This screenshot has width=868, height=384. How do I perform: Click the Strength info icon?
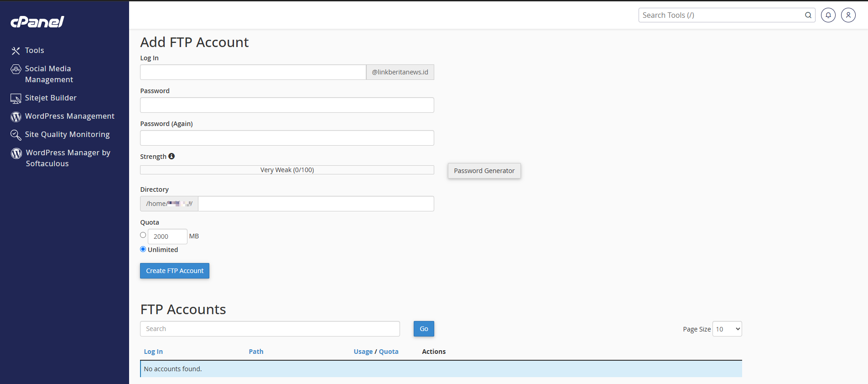172,156
